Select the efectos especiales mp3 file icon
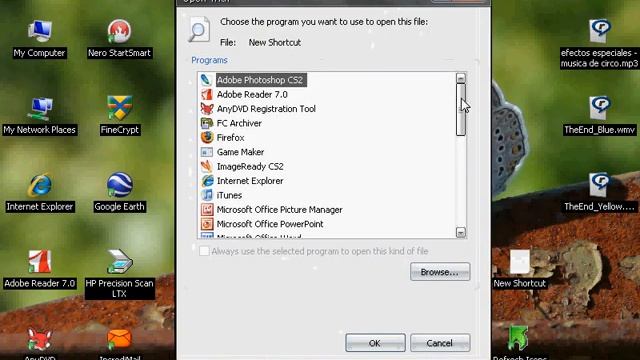Viewport: 640px width, 360px height. pyautogui.click(x=599, y=31)
